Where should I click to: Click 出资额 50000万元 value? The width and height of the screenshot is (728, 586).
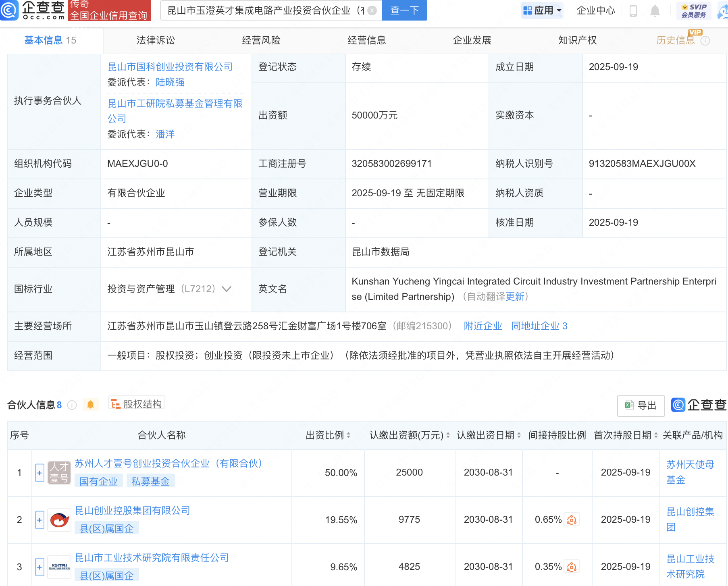[374, 115]
